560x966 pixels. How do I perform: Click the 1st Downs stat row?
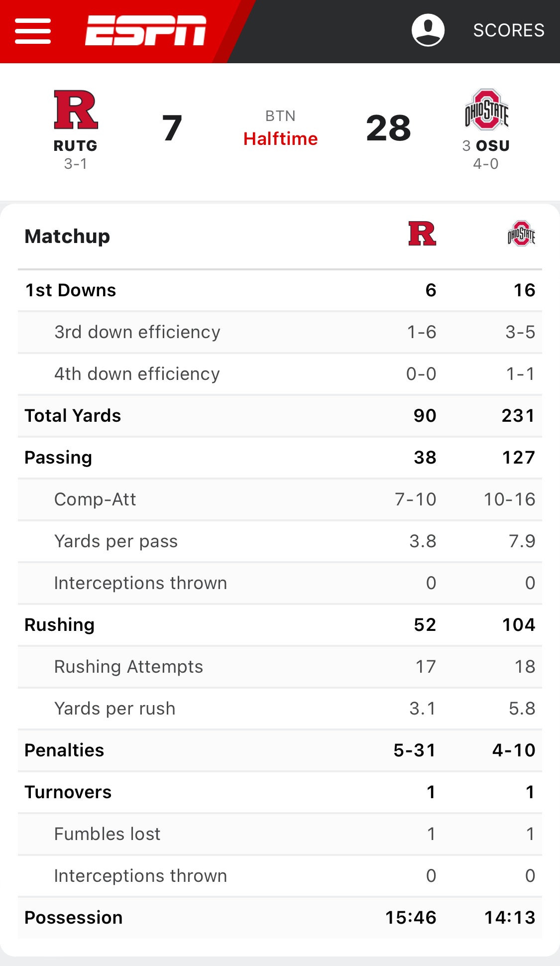70,290
